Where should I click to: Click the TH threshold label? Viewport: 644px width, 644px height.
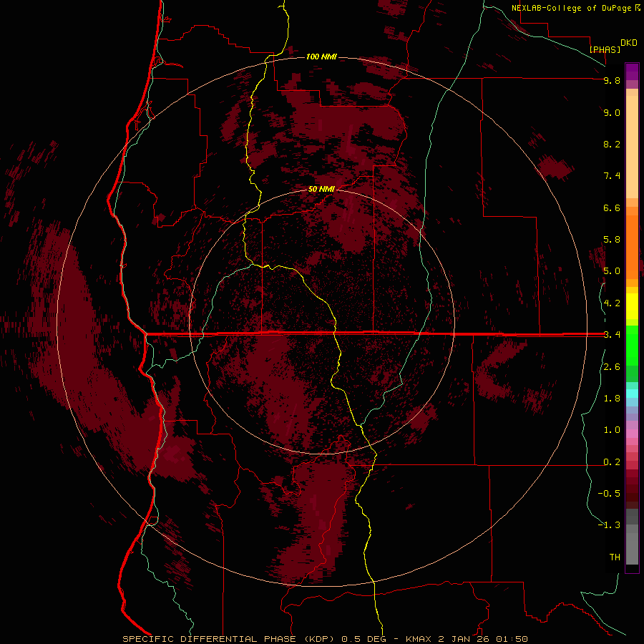615,557
